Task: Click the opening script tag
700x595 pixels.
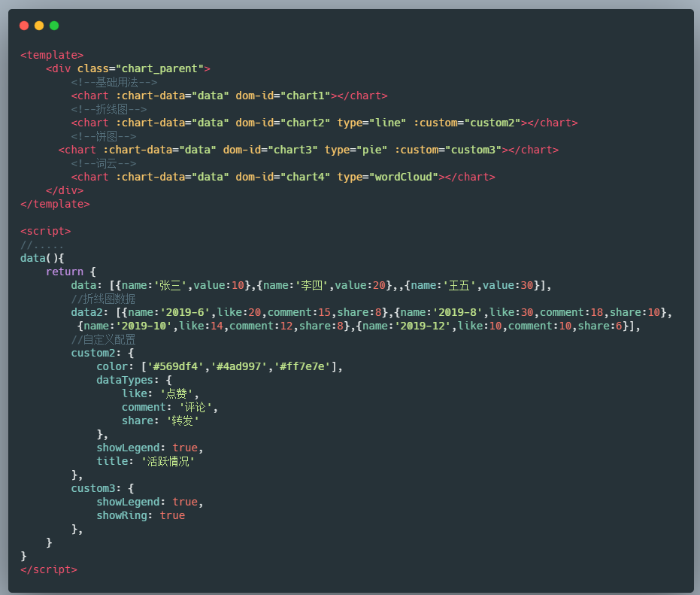Action: pos(46,231)
